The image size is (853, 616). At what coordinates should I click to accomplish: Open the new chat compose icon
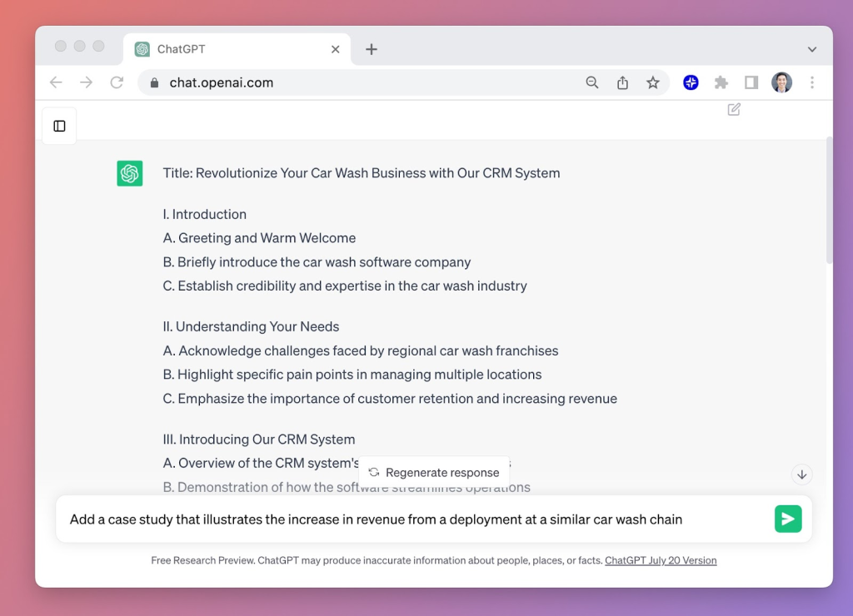(x=734, y=109)
